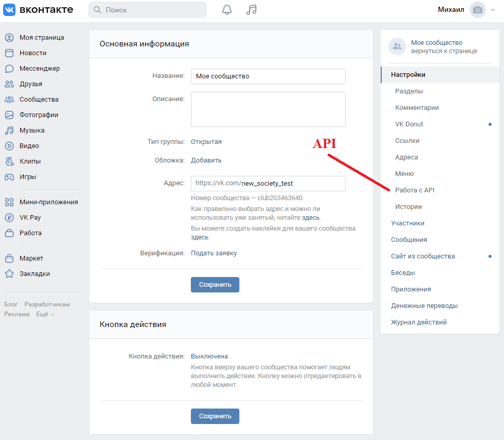Open Friends via its sidebar icon
This screenshot has height=440, width=504.
(x=9, y=84)
